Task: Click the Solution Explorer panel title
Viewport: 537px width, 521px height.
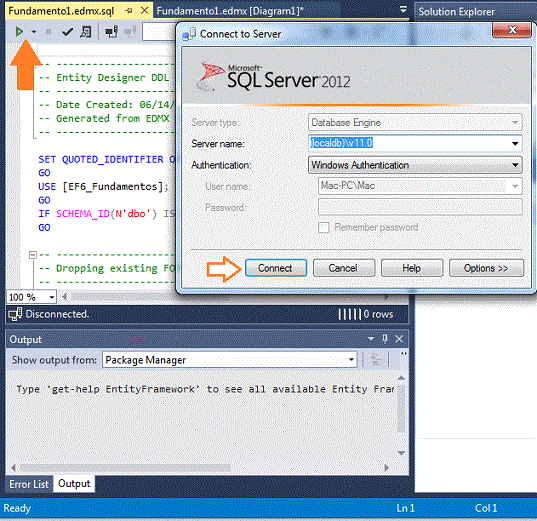Action: [457, 12]
